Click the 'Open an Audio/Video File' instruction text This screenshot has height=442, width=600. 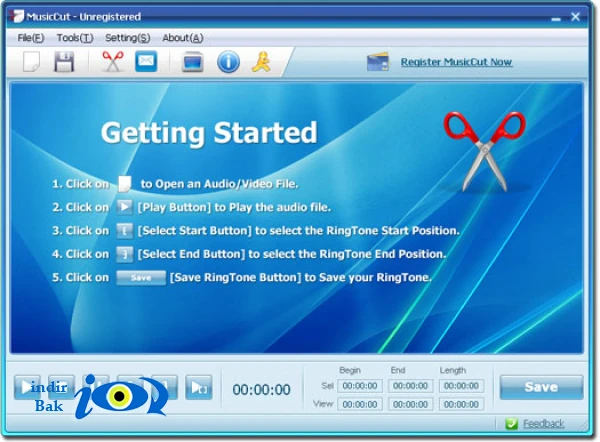(219, 184)
